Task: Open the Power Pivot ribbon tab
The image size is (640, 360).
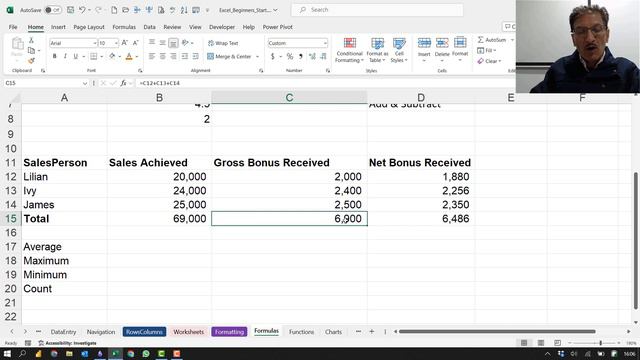Action: point(278,27)
